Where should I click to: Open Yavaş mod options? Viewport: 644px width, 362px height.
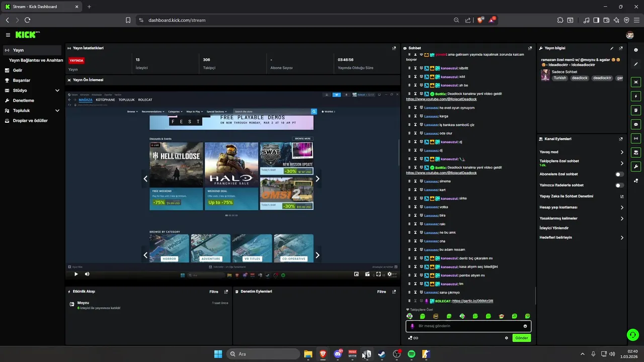pyautogui.click(x=582, y=152)
